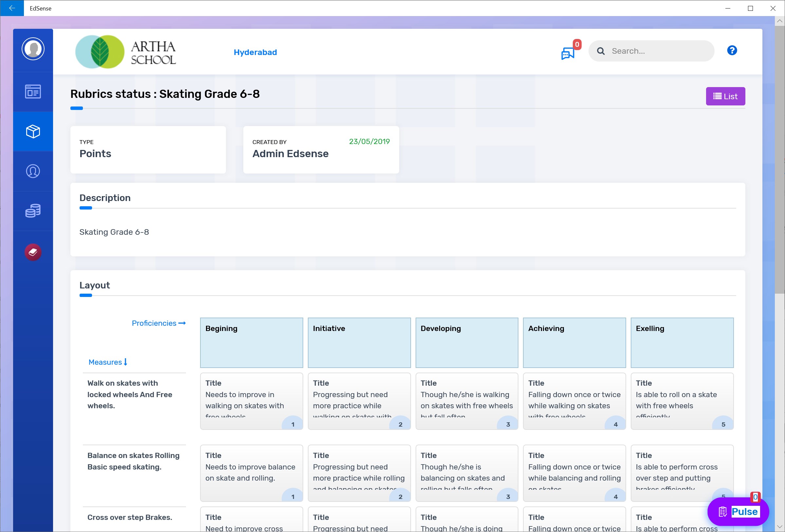Open the chat messages icon
Viewport: 785px width, 532px height.
pyautogui.click(x=568, y=53)
